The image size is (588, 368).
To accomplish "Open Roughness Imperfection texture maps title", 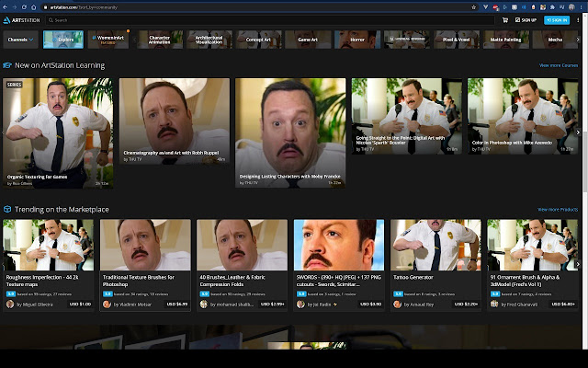I will click(x=42, y=281).
